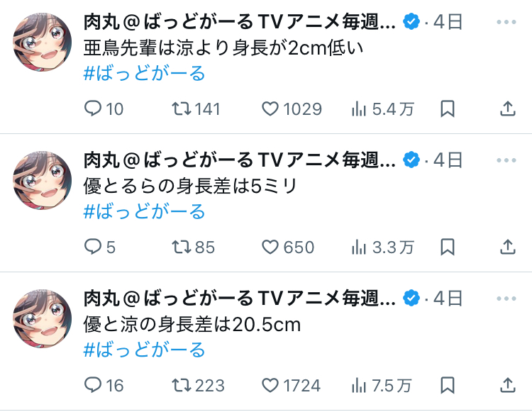Reply to the 20.5cm tweet

click(104, 386)
